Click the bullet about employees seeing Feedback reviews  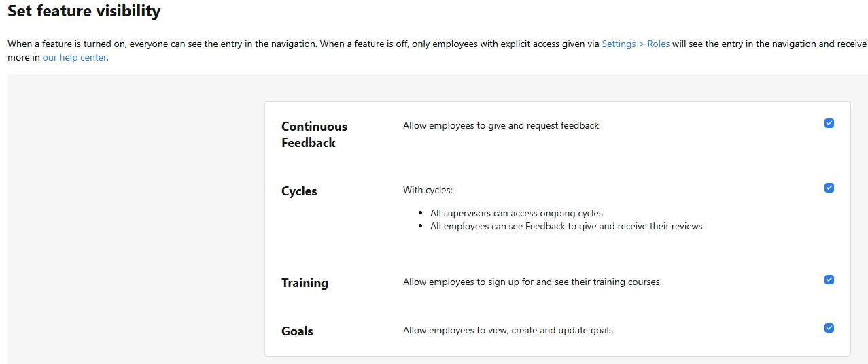[566, 226]
